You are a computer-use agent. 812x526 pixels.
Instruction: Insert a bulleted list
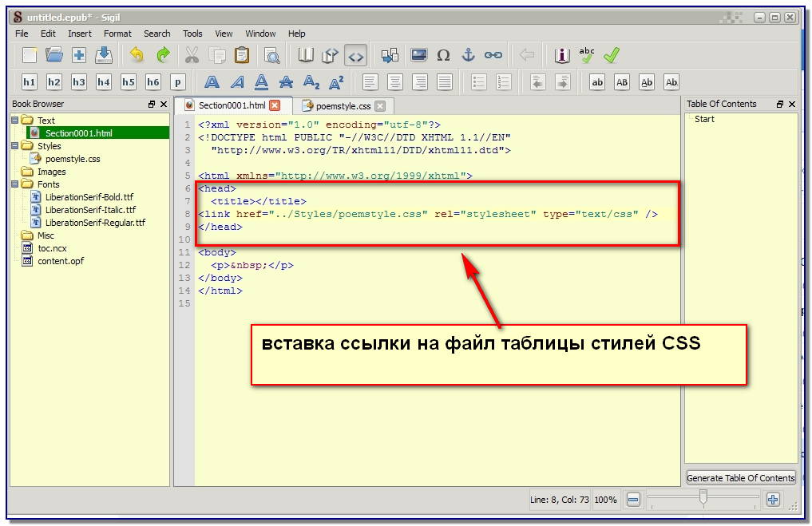478,81
